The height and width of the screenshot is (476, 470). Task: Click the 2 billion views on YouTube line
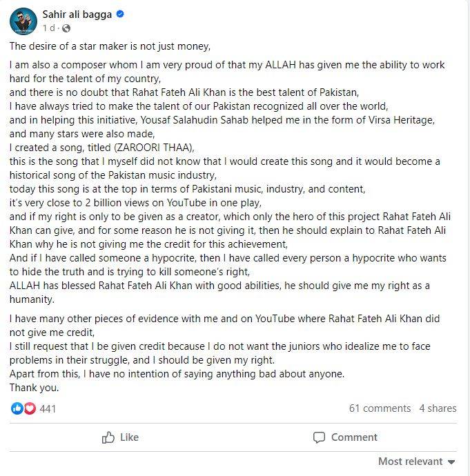point(135,203)
